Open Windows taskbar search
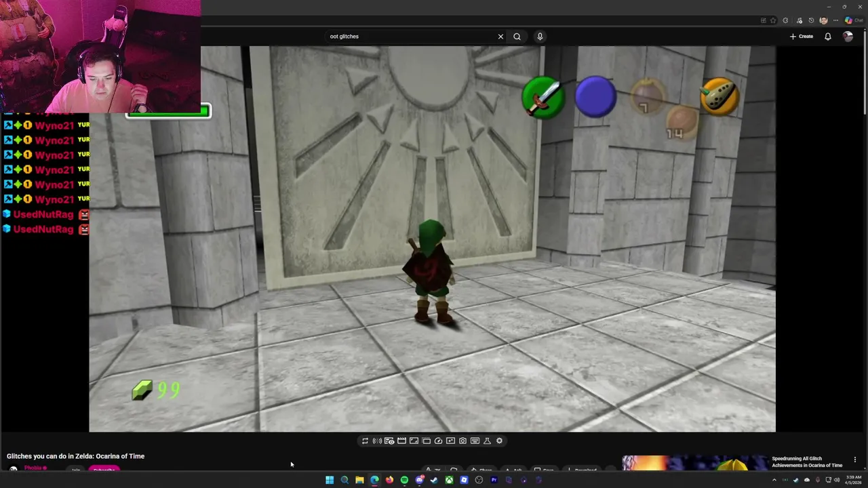 [344, 480]
